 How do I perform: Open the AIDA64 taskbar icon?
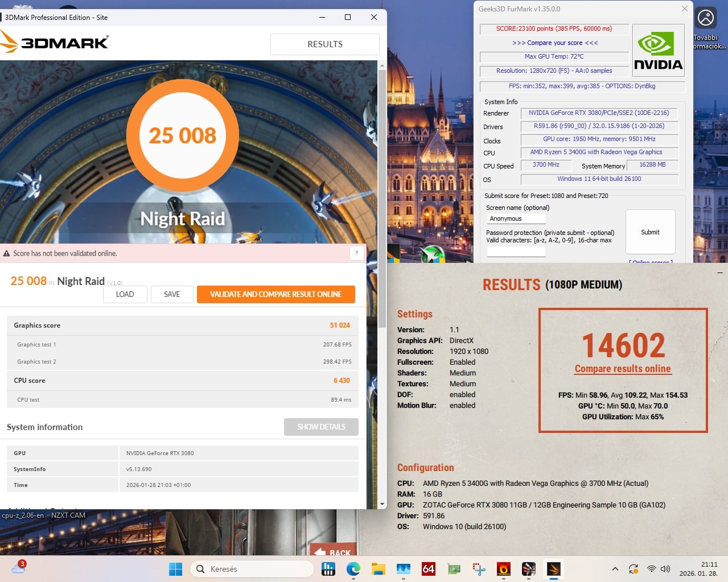(429, 569)
